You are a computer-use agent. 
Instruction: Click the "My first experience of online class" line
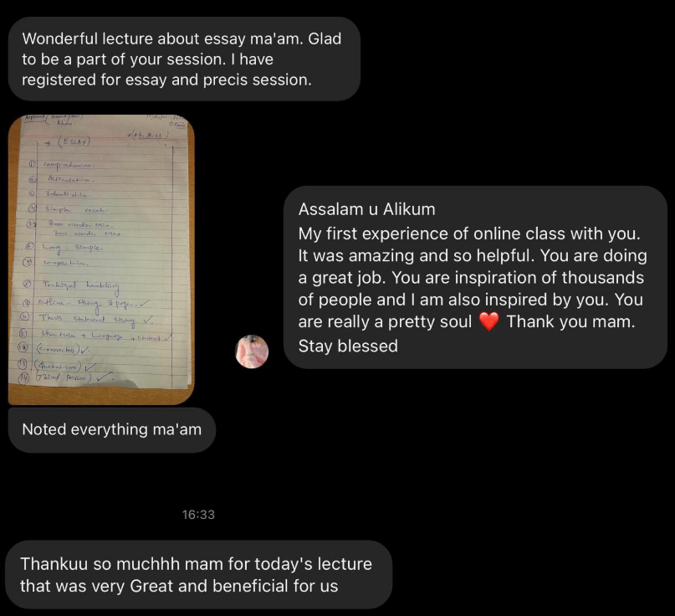pyautogui.click(x=469, y=234)
